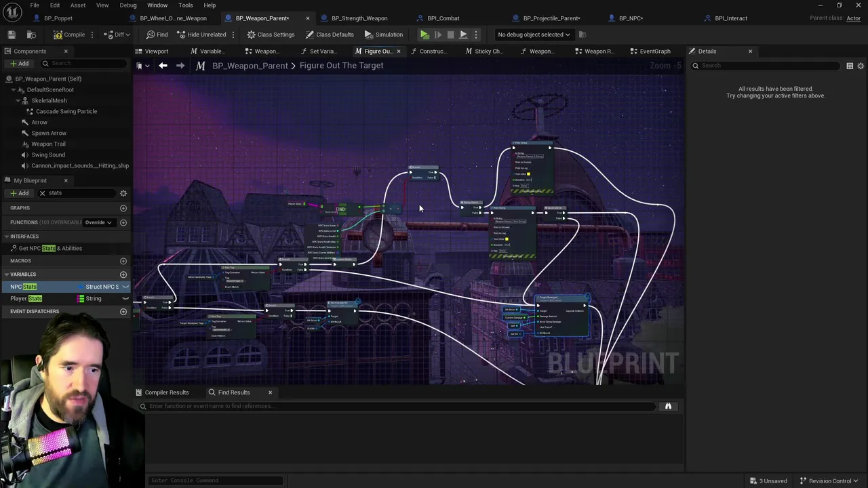Add a new graph with plus icon
The height and width of the screenshot is (488, 868).
[123, 208]
